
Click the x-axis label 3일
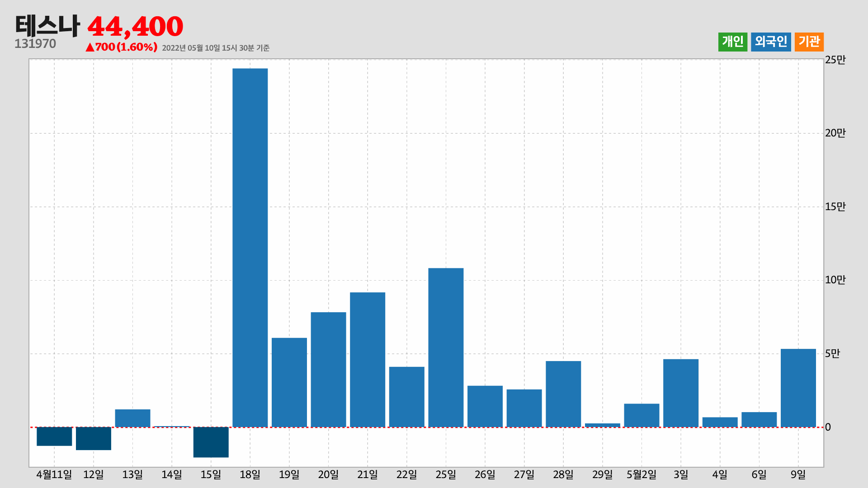(x=681, y=474)
